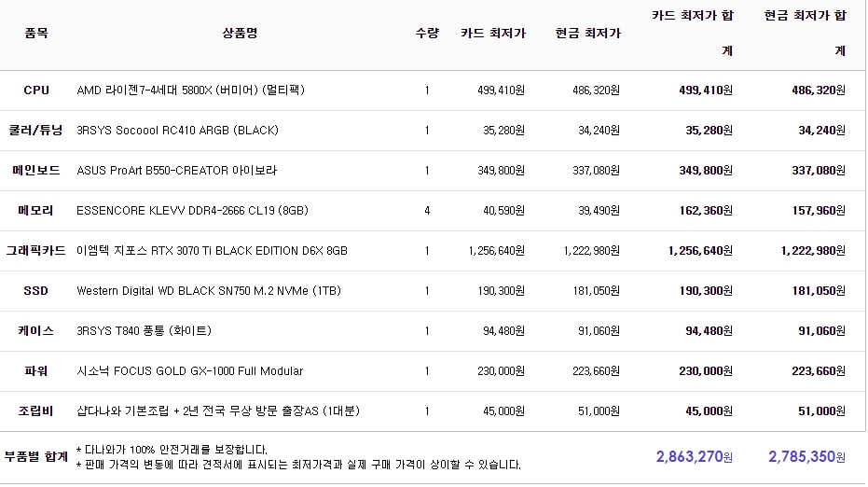Click case card price 94,480원

click(503, 331)
